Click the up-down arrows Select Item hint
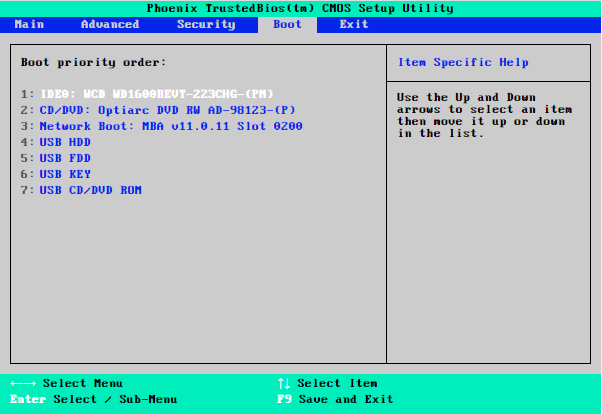Image resolution: width=602 pixels, height=414 pixels. tap(327, 383)
